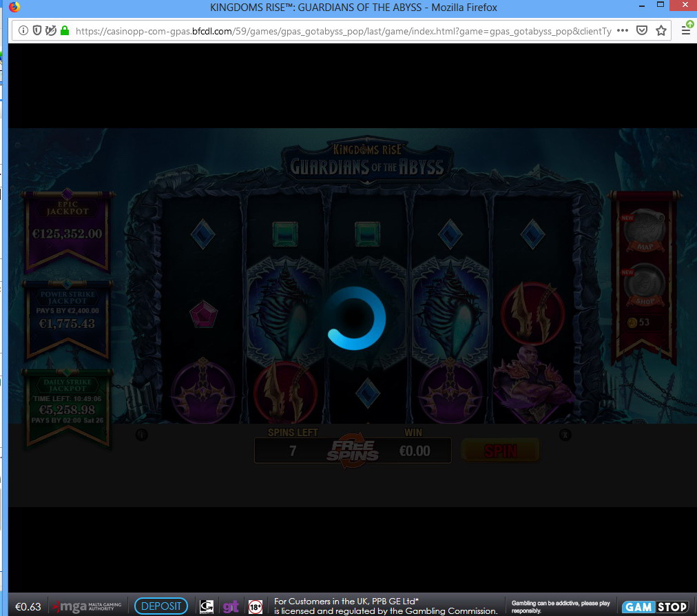Click the purple GT logo icon
The height and width of the screenshot is (616, 697).
[x=231, y=606]
